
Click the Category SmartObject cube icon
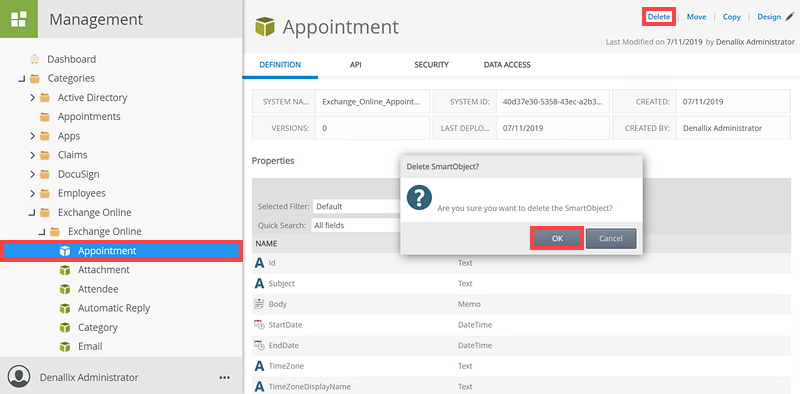(x=64, y=328)
